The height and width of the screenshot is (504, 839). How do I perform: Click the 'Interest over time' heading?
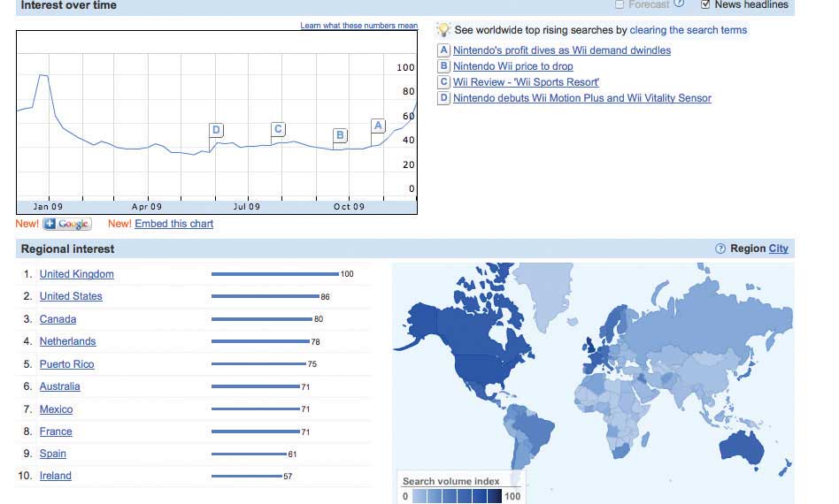(68, 5)
